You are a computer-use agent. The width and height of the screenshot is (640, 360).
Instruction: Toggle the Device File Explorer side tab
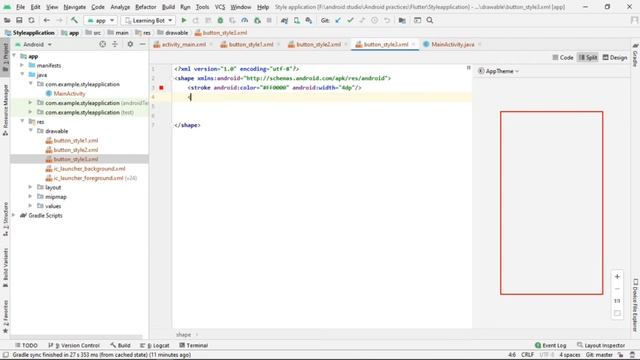(x=635, y=305)
